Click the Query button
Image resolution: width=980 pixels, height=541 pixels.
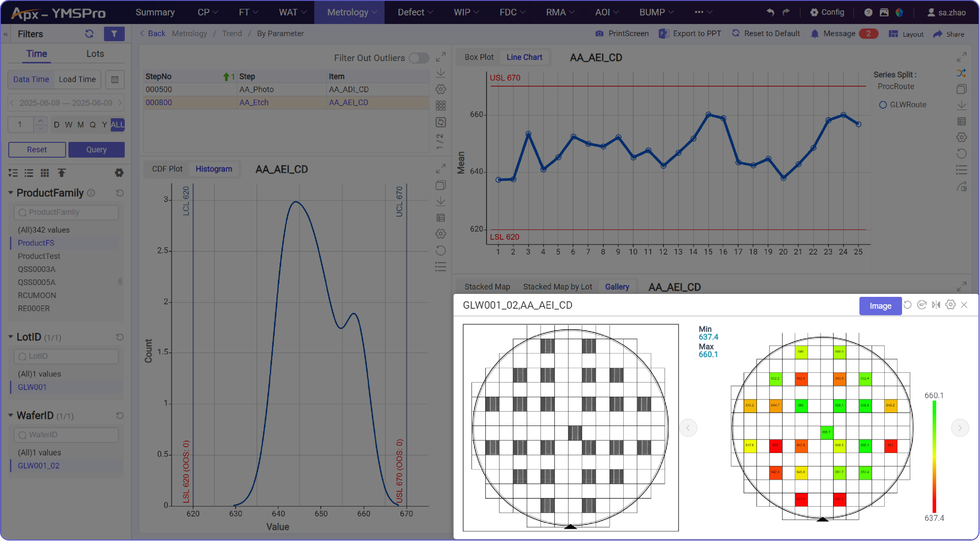[x=97, y=150]
